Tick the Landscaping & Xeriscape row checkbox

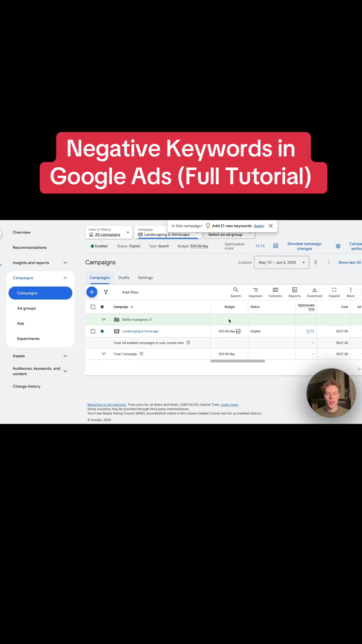pyautogui.click(x=93, y=331)
